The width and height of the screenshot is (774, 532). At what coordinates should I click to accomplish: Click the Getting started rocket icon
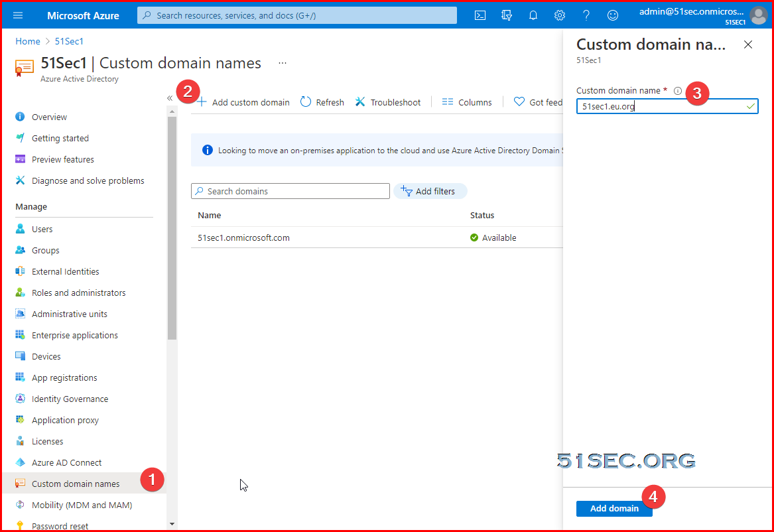(20, 138)
